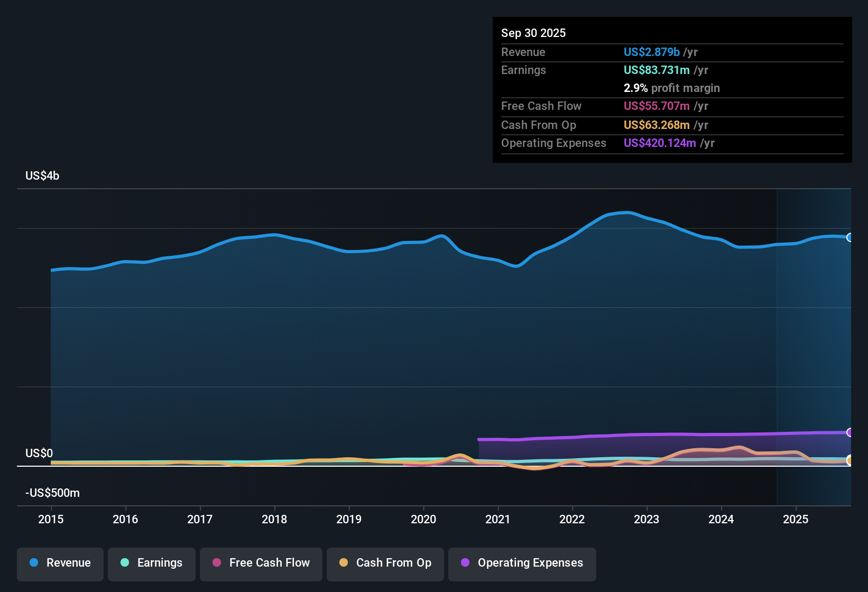868x592 pixels.
Task: Click the US$420.124m operating expenses value
Action: (660, 143)
